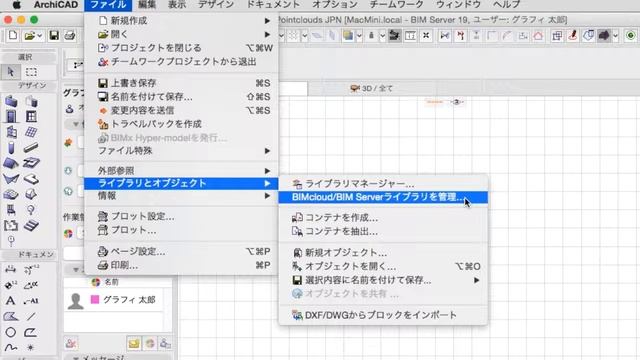Click the mail message icon in teamwork panel
640x360 pixels.
pos(134,344)
